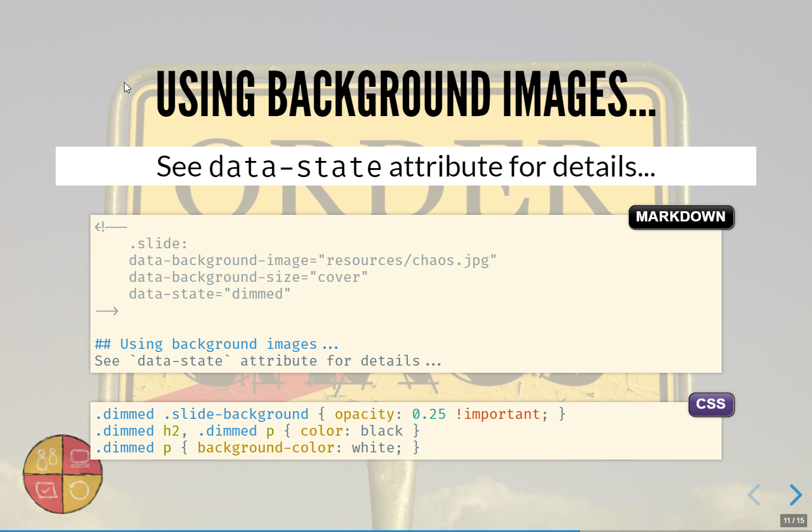
Task: Click the opening <!-- comment marker
Action: point(111,227)
